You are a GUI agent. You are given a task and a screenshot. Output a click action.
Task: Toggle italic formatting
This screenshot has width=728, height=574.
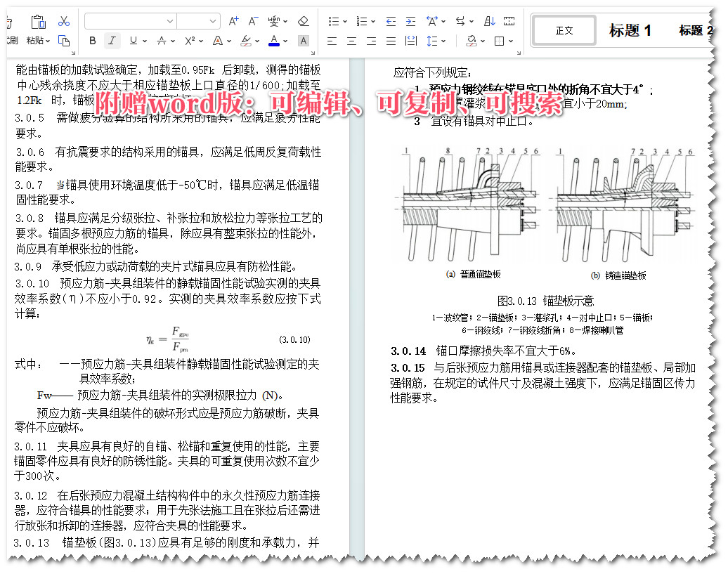tap(111, 41)
